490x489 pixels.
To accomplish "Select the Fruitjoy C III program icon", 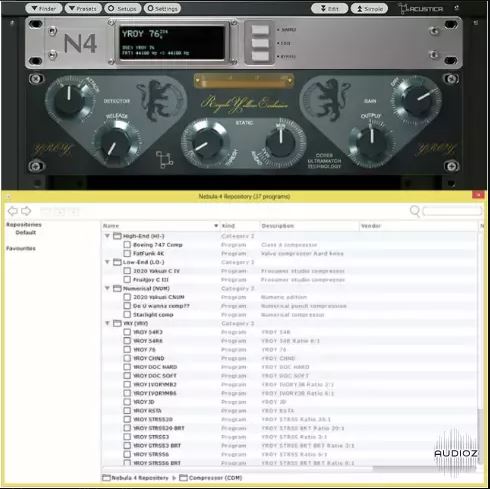I will pyautogui.click(x=127, y=280).
